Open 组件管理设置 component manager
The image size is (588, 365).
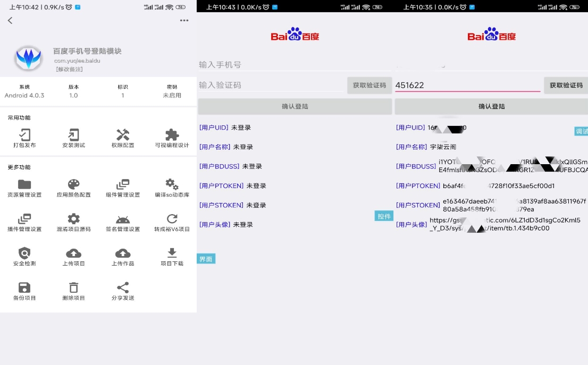[123, 187]
